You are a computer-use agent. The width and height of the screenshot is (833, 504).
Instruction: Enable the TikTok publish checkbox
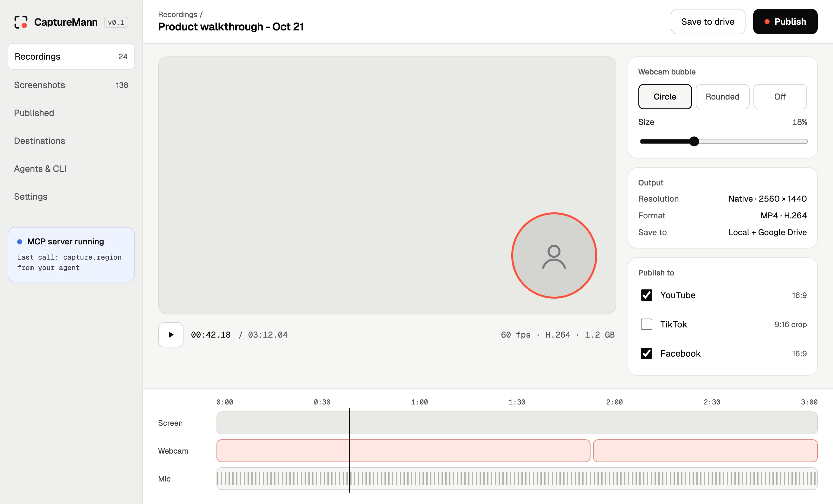pyautogui.click(x=646, y=324)
